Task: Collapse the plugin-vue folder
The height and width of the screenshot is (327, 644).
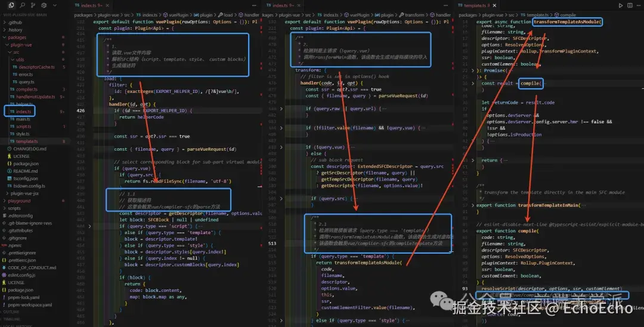Action: pos(7,45)
